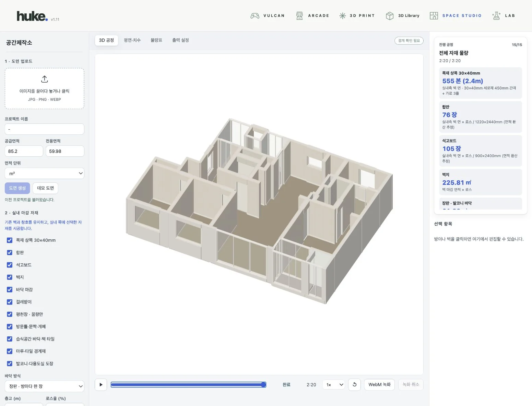Click the playback progress slider
Viewport: 532px width, 406px height.
click(x=188, y=385)
